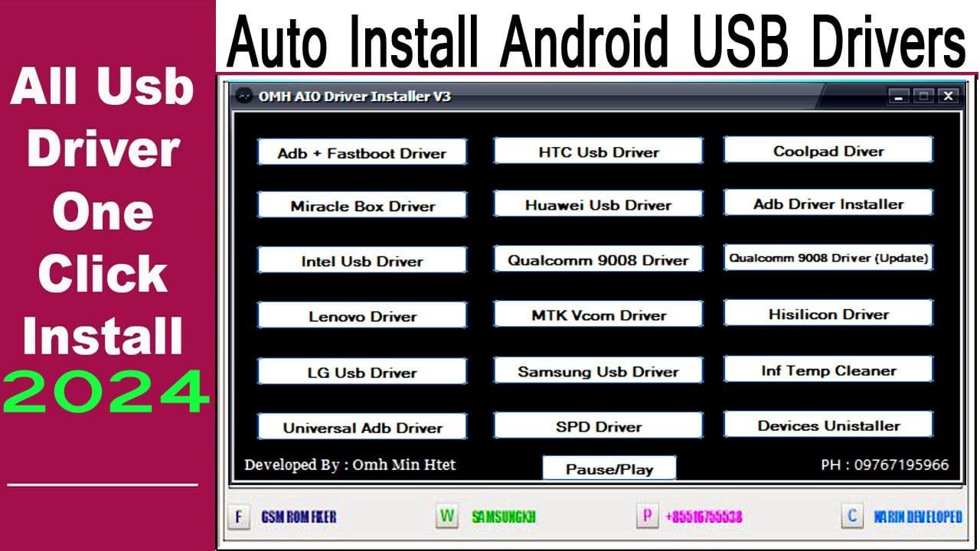This screenshot has height=551, width=980.
Task: Click the SPD Driver button
Action: click(598, 426)
